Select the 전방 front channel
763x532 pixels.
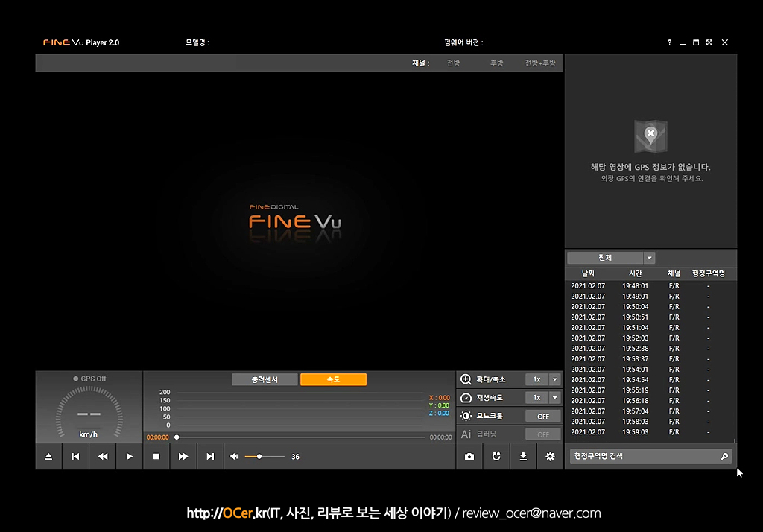tap(454, 63)
